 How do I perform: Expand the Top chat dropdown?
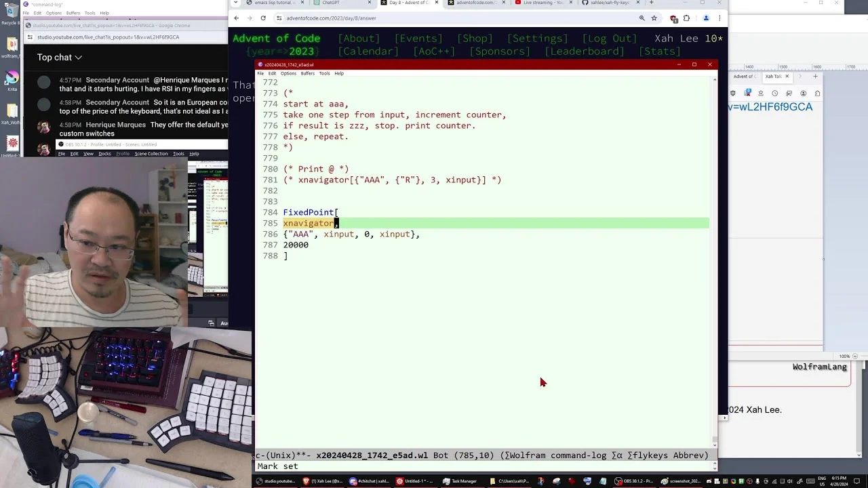coord(60,58)
